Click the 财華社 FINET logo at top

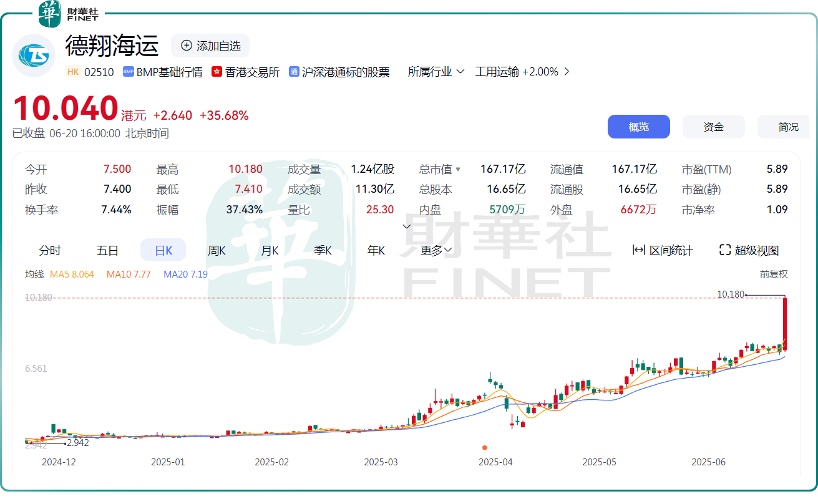tap(69, 14)
